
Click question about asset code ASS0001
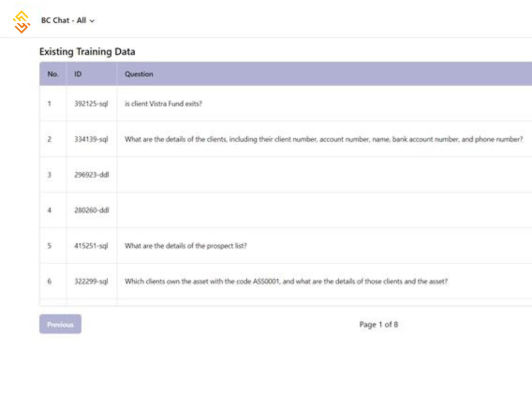286,281
